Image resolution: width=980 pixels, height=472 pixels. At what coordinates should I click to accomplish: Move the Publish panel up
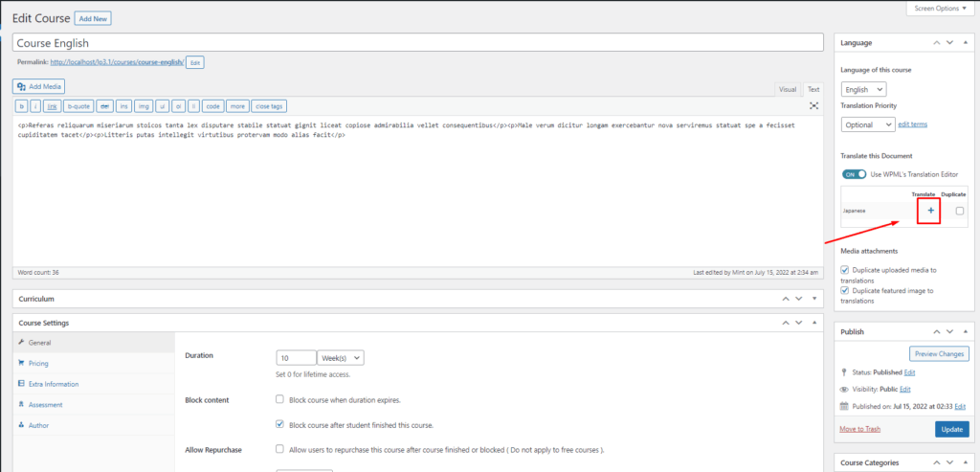(x=936, y=332)
